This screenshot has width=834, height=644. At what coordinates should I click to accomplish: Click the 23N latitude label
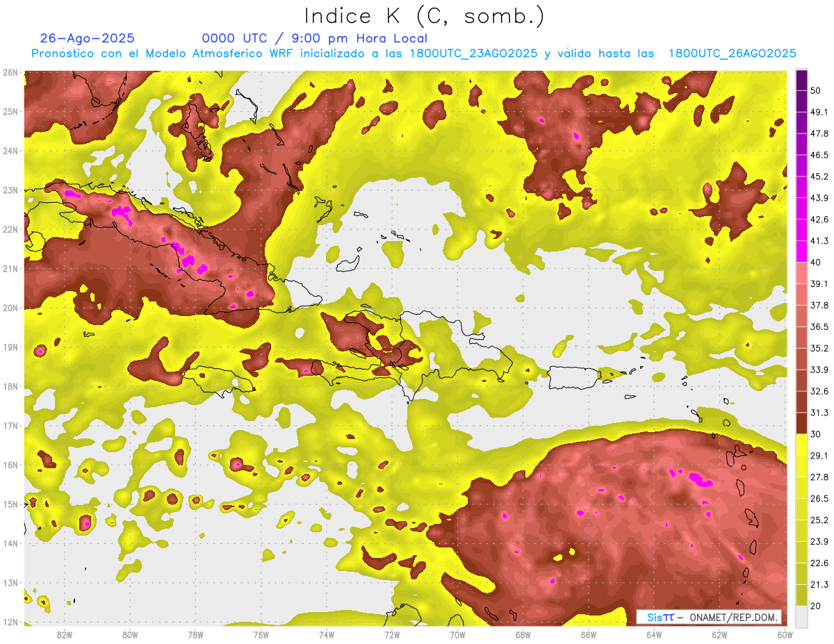[10, 190]
